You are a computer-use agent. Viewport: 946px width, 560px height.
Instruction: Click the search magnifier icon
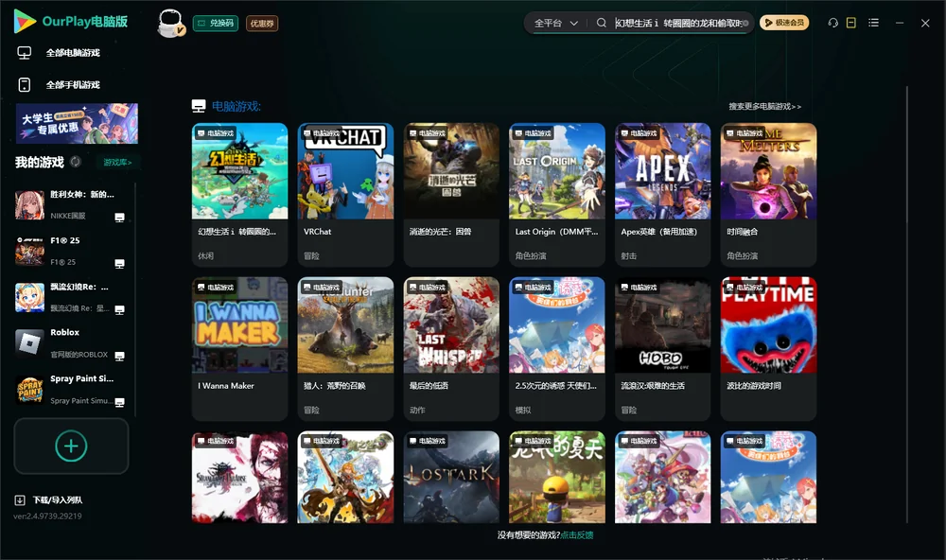click(602, 23)
